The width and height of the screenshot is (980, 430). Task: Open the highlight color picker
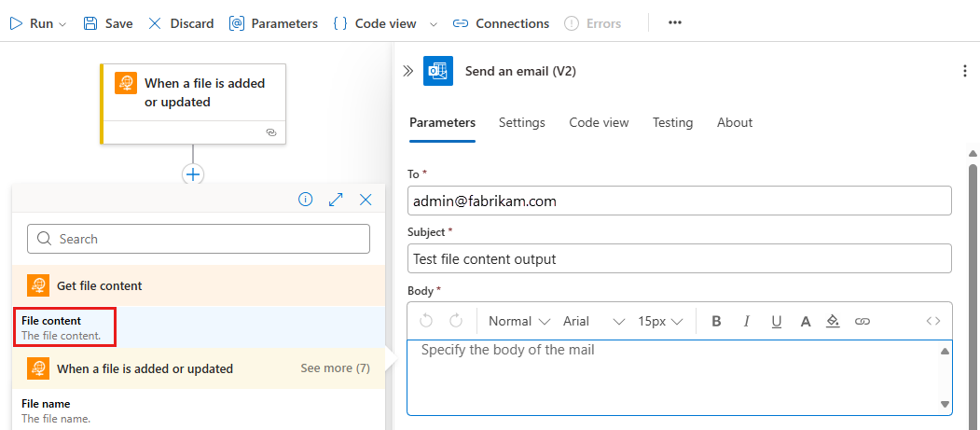coord(834,321)
